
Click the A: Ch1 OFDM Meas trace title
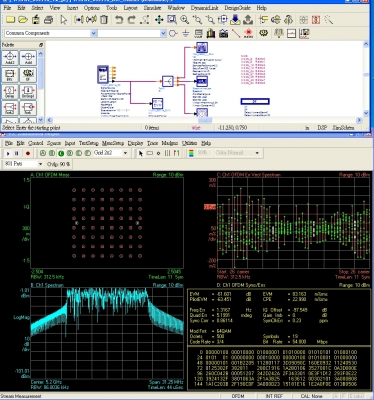tap(50, 175)
